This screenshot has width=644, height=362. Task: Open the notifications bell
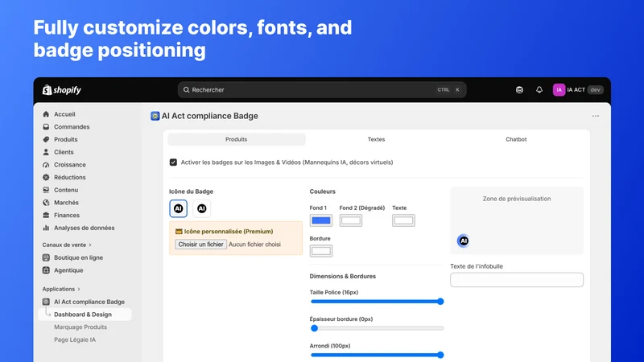pos(539,90)
